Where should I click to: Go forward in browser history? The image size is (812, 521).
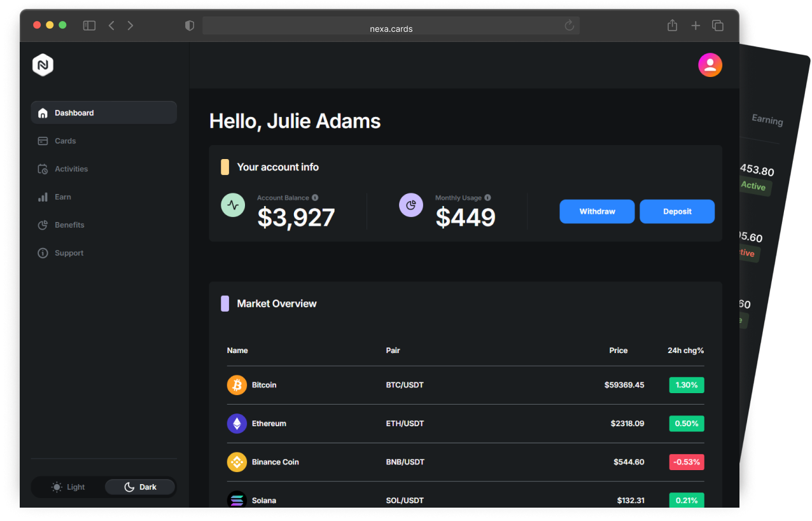pyautogui.click(x=130, y=25)
